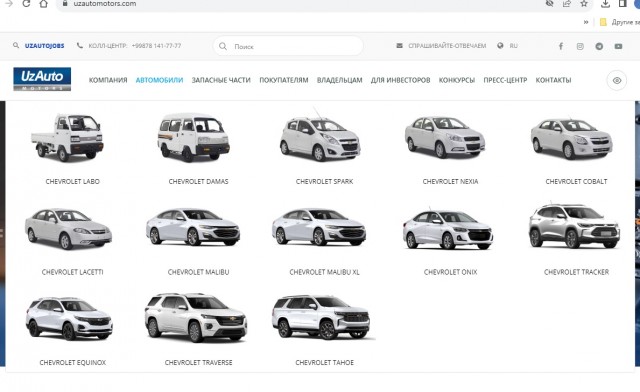Screen dimensions: 640x392
Task: Open the Покупателям menu
Action: 284,80
